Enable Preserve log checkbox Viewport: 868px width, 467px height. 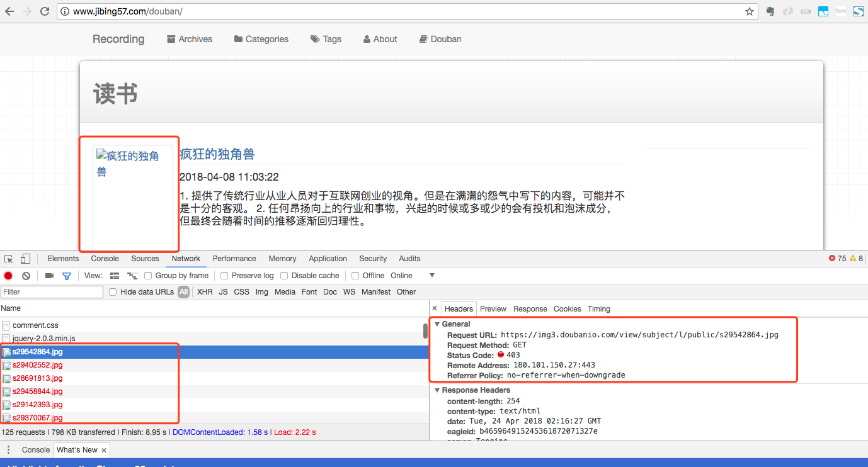coord(224,276)
